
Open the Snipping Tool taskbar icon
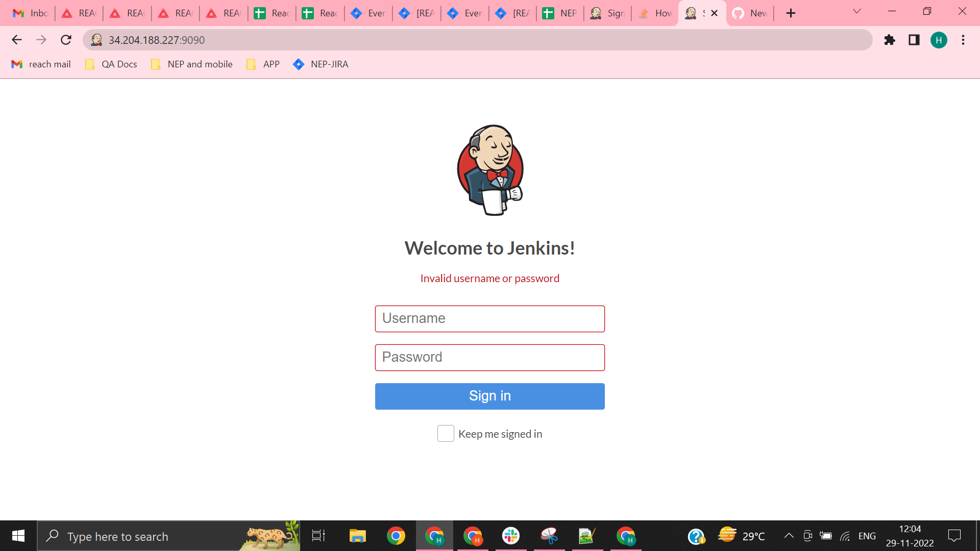(549, 536)
